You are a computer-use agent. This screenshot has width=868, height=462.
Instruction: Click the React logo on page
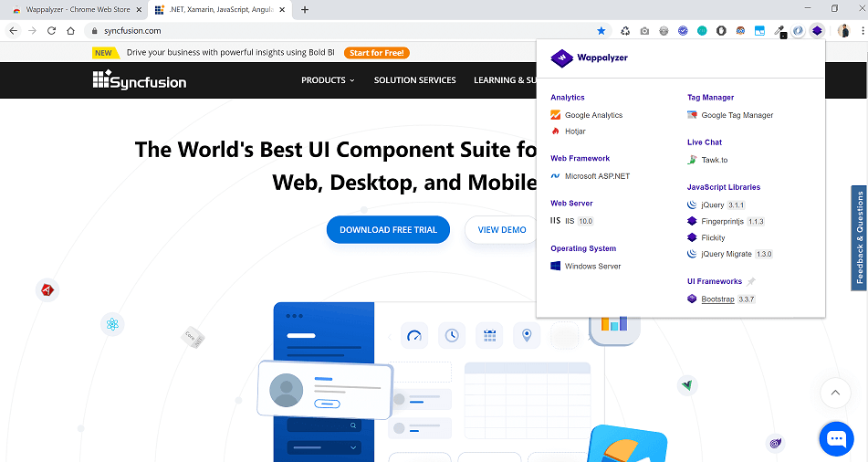click(x=112, y=324)
